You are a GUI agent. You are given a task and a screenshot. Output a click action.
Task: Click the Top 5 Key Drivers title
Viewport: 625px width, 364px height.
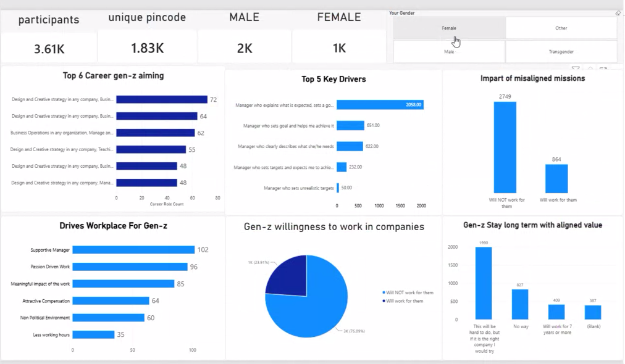point(333,79)
